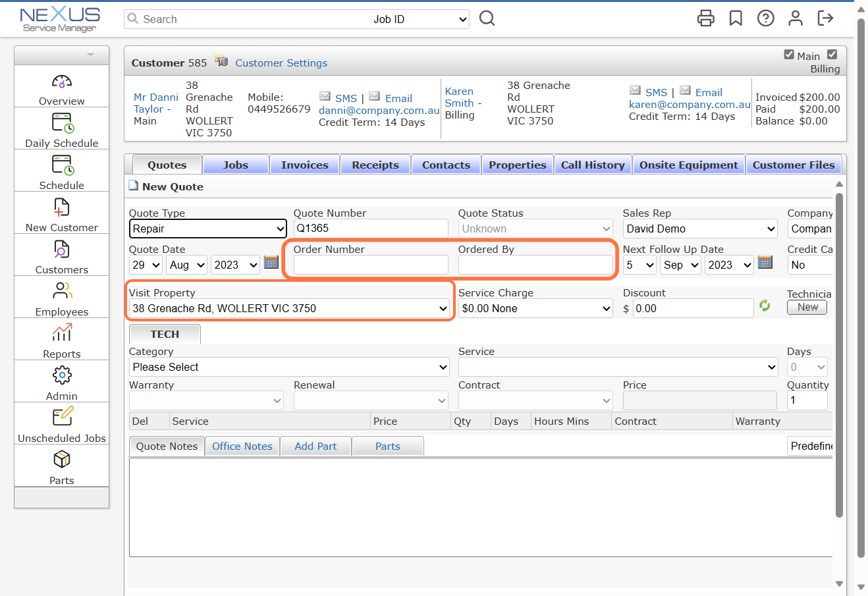Screen dimensions: 868x596
Task: Click the quote form vertical scrollbar
Action: point(839,356)
